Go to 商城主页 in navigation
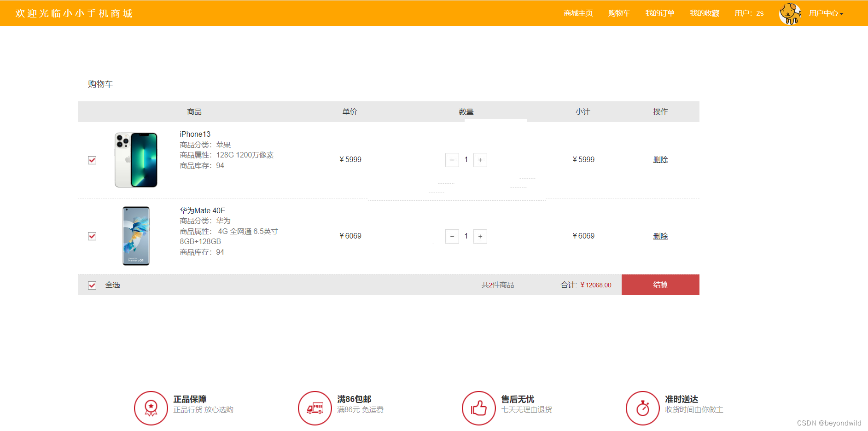The height and width of the screenshot is (431, 868). pos(578,13)
